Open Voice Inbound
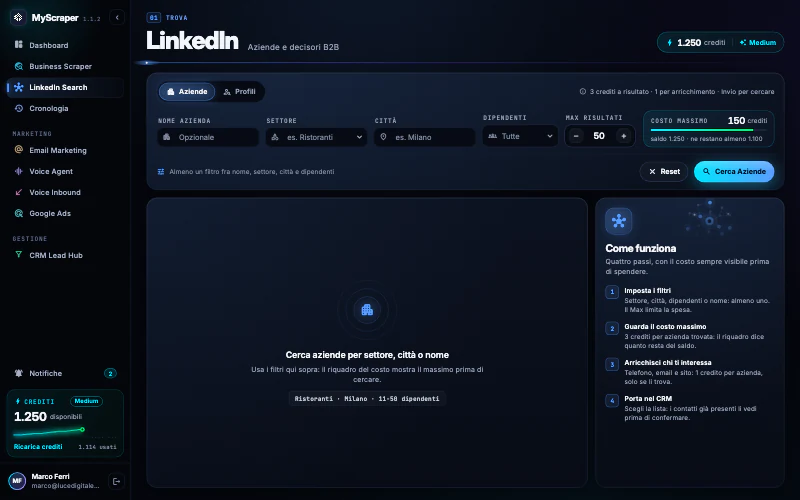 click(65, 192)
